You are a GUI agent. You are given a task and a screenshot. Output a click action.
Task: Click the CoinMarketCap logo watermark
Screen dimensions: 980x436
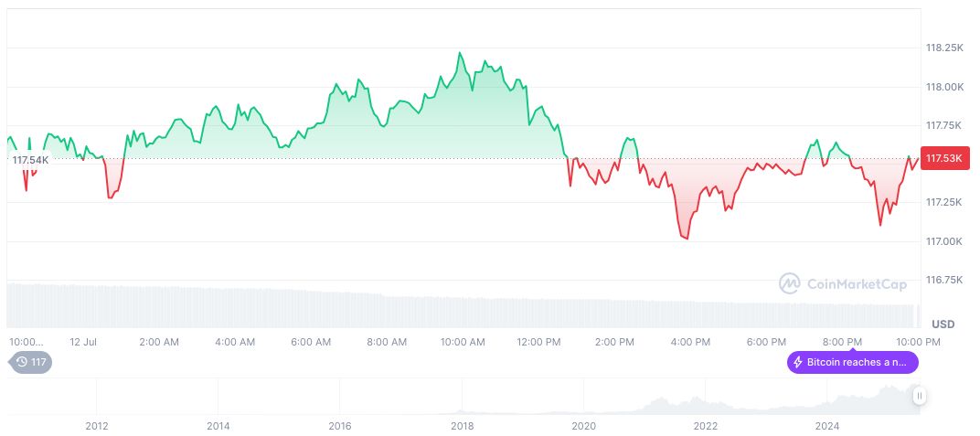pos(843,284)
